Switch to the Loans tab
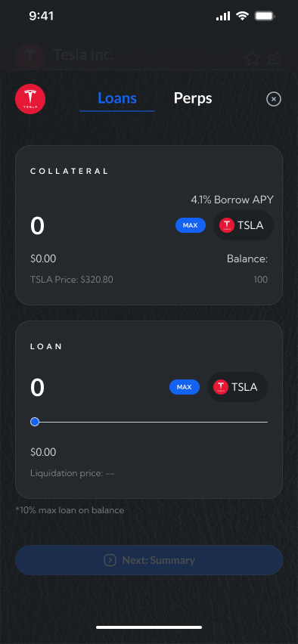This screenshot has height=644, width=298. (117, 98)
